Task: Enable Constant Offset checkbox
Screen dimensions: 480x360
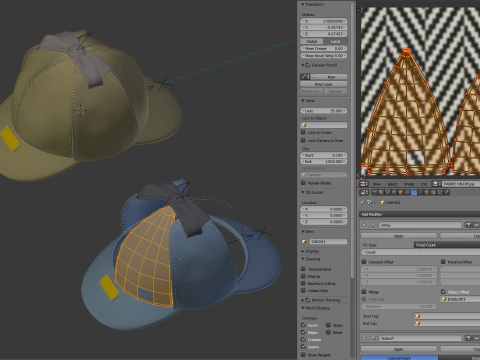Action: tap(364, 262)
